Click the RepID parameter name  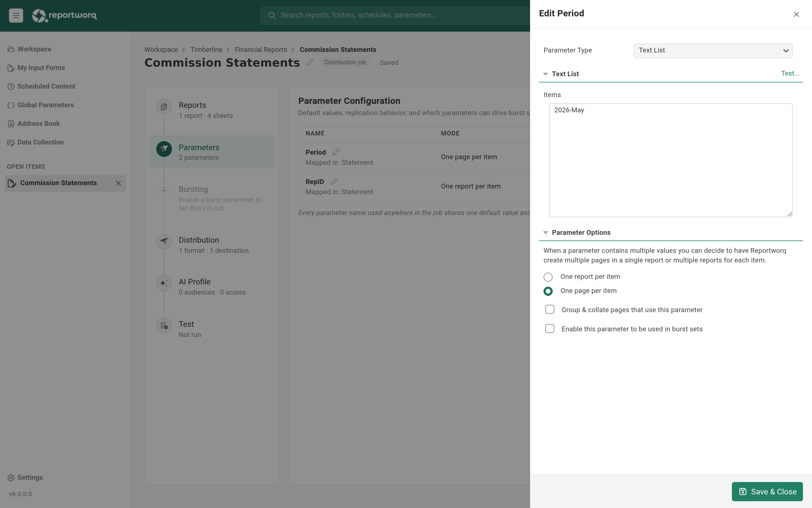(x=315, y=181)
